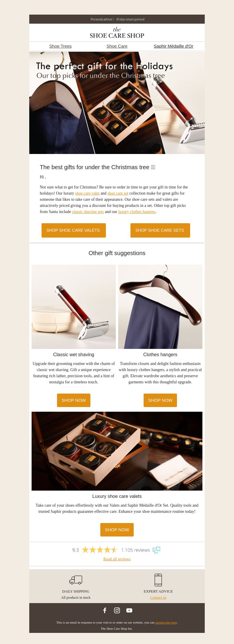This screenshot has height=644, width=234.
Task: Click Shop Now under Classic wet shaving
Action: [x=74, y=400]
